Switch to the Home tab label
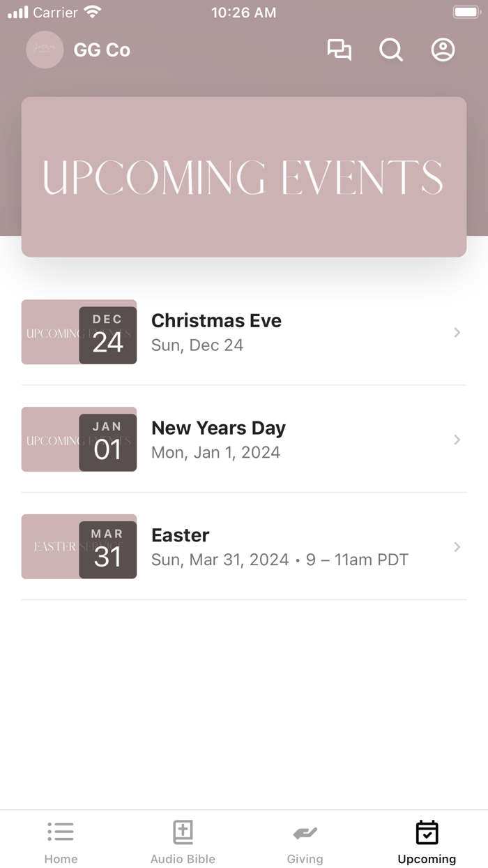Viewport: 488px width, 868px height. pos(61,859)
